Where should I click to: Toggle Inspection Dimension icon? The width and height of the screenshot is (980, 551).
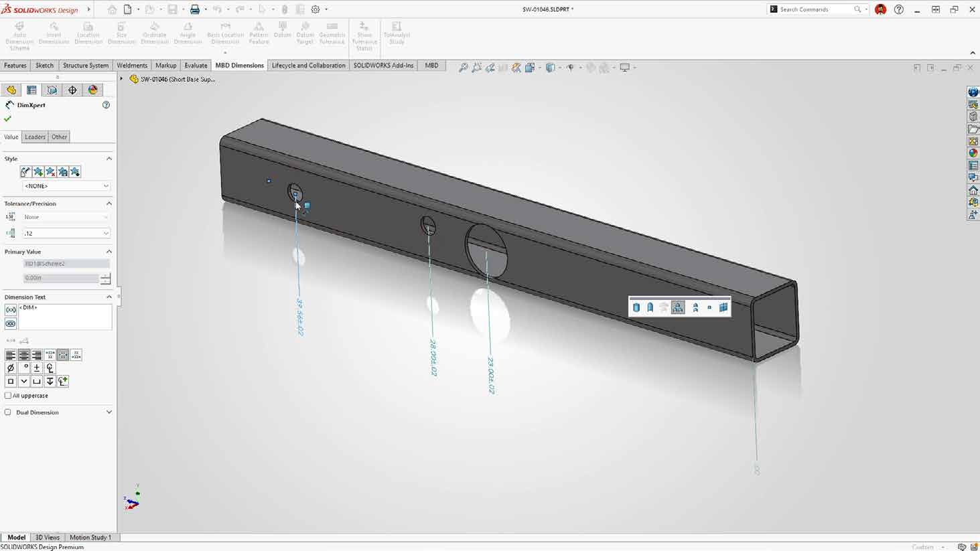click(x=11, y=324)
